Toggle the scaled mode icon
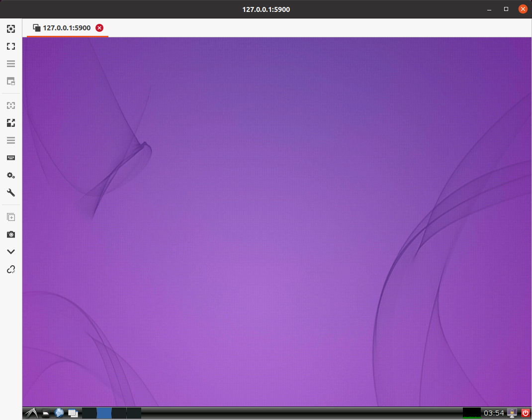The image size is (532, 420). point(10,123)
